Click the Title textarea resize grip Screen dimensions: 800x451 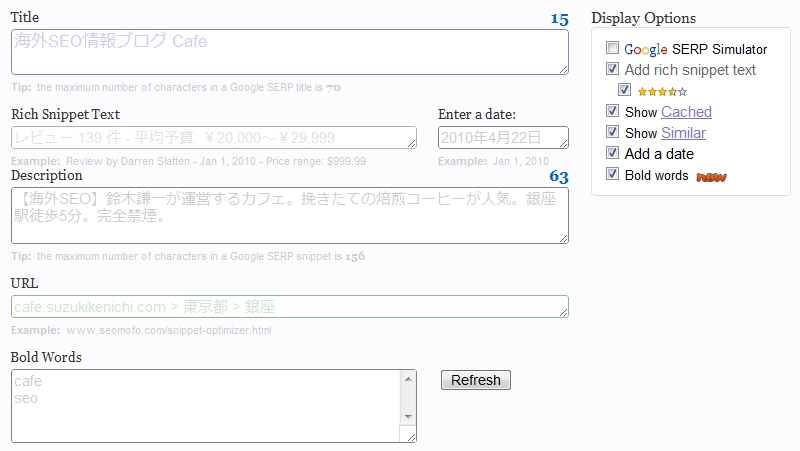point(563,69)
